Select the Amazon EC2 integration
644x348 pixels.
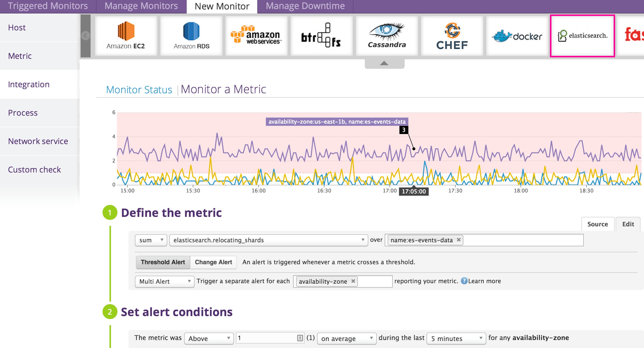[x=126, y=36]
